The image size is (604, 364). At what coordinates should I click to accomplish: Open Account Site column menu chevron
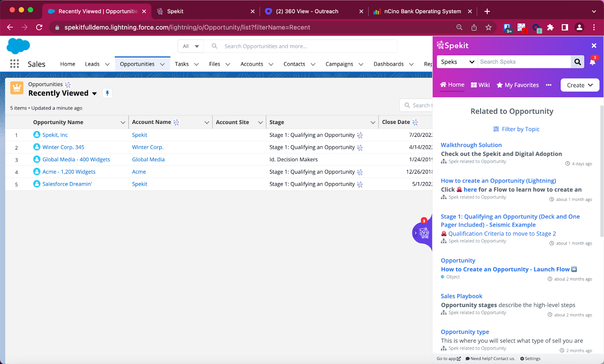(x=260, y=122)
